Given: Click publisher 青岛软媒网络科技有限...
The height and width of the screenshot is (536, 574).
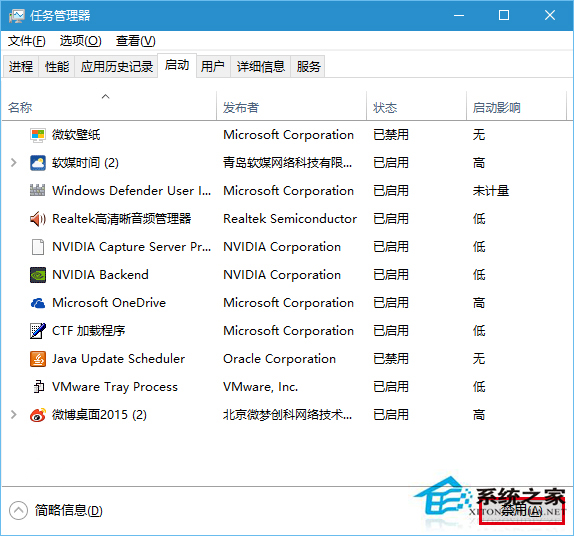Looking at the screenshot, I should click(287, 163).
